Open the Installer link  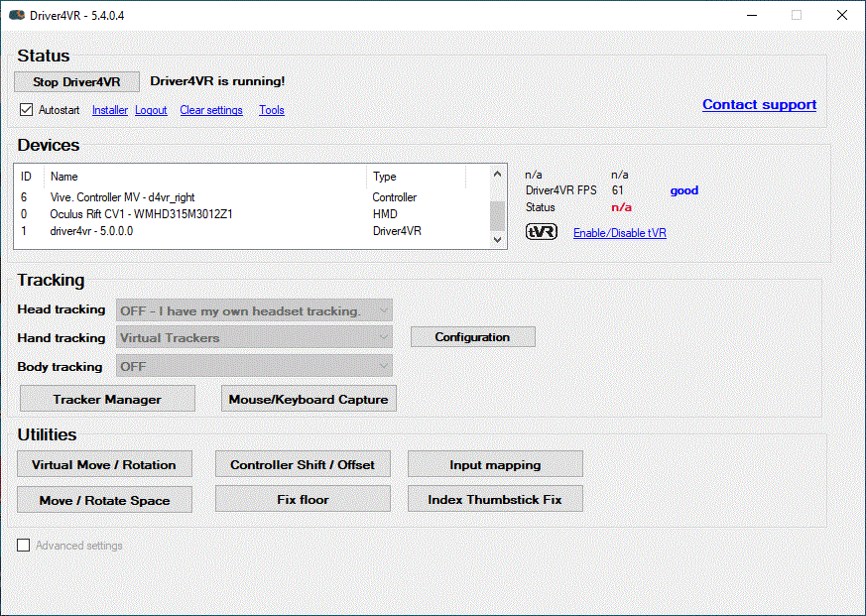point(109,110)
